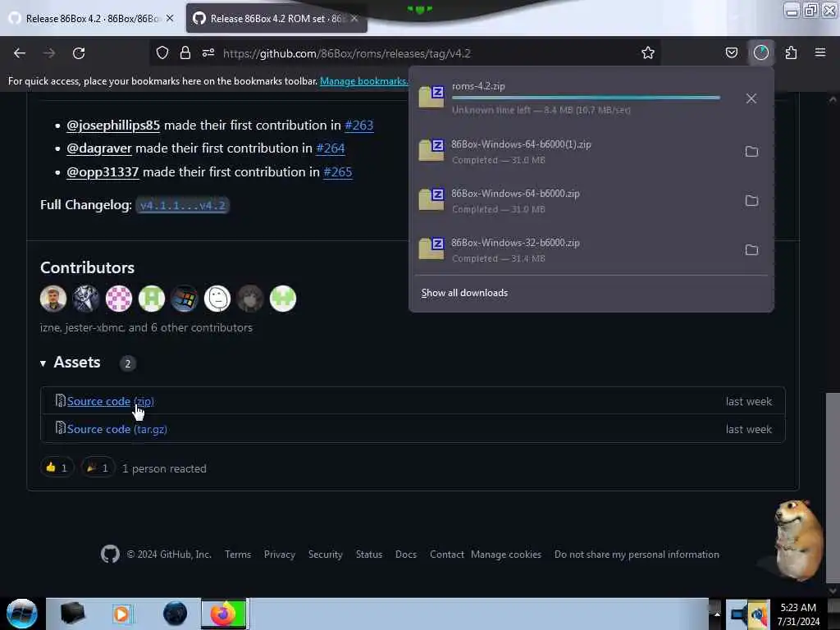The image size is (840, 630).
Task: Bookmark this page with the star icon
Action: pyautogui.click(x=648, y=53)
